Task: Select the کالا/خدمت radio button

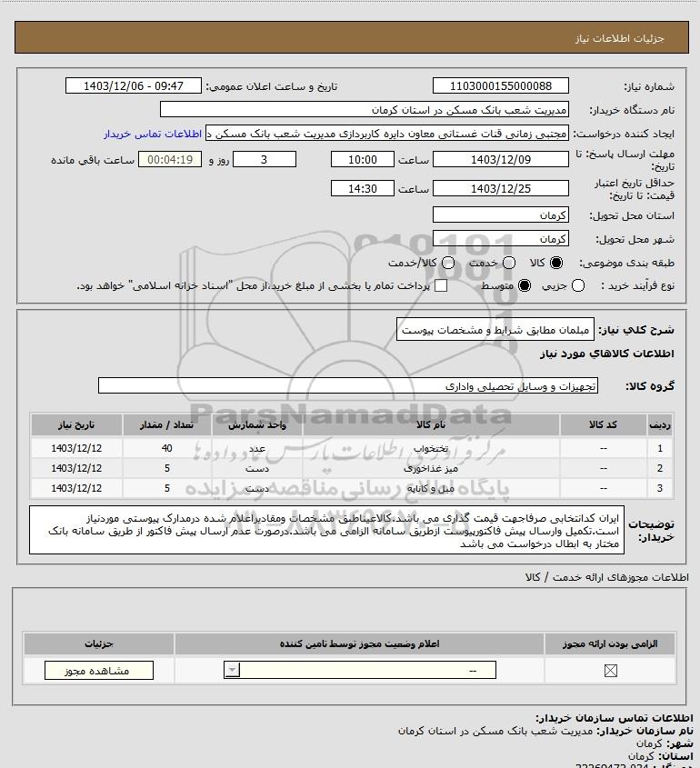Action: point(447,263)
